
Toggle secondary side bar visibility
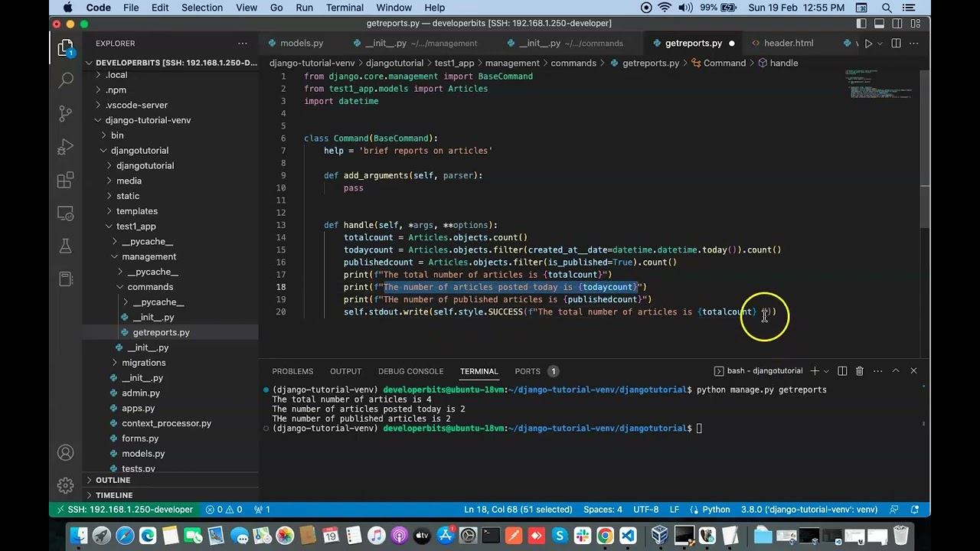click(897, 24)
